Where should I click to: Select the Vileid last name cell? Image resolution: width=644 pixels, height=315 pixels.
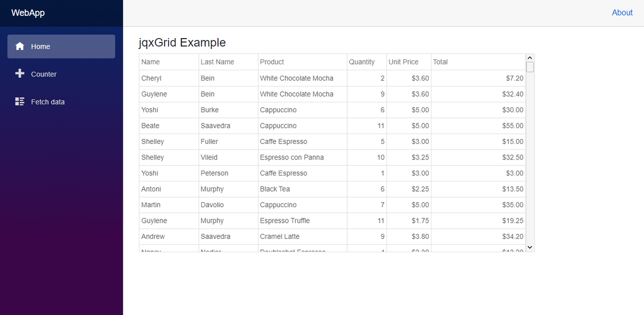tap(228, 157)
